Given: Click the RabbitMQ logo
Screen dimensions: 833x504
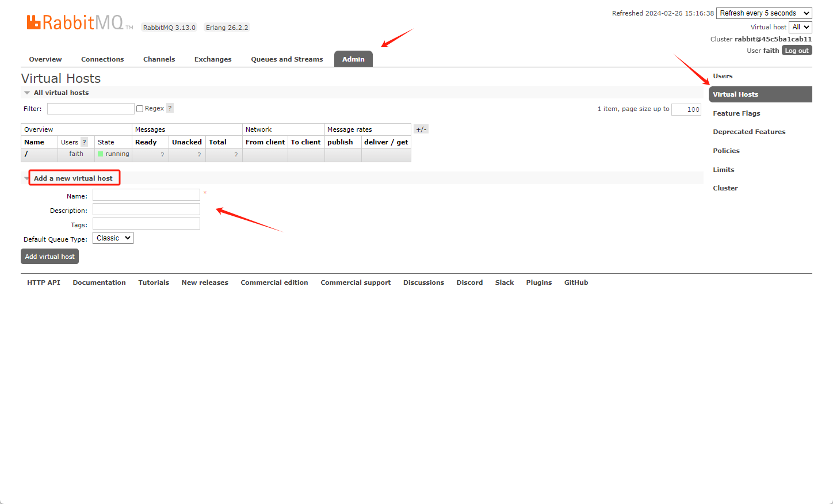Looking at the screenshot, I should click(75, 22).
